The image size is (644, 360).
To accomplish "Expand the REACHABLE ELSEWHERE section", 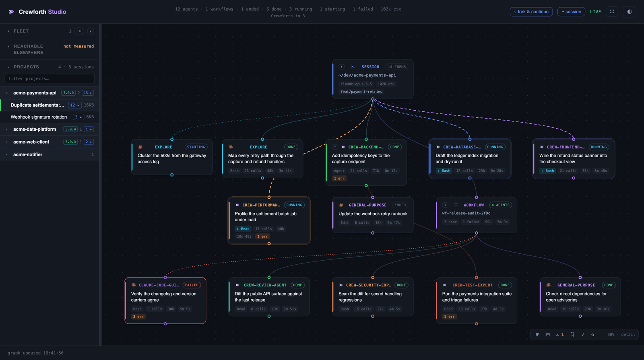I will pos(8,46).
